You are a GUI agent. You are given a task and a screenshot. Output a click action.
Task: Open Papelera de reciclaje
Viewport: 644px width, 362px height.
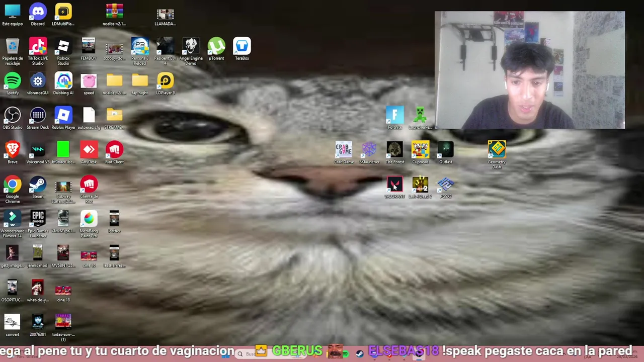pyautogui.click(x=13, y=51)
